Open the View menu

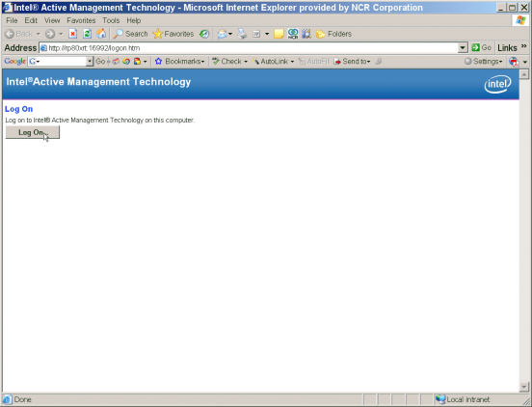click(x=52, y=20)
